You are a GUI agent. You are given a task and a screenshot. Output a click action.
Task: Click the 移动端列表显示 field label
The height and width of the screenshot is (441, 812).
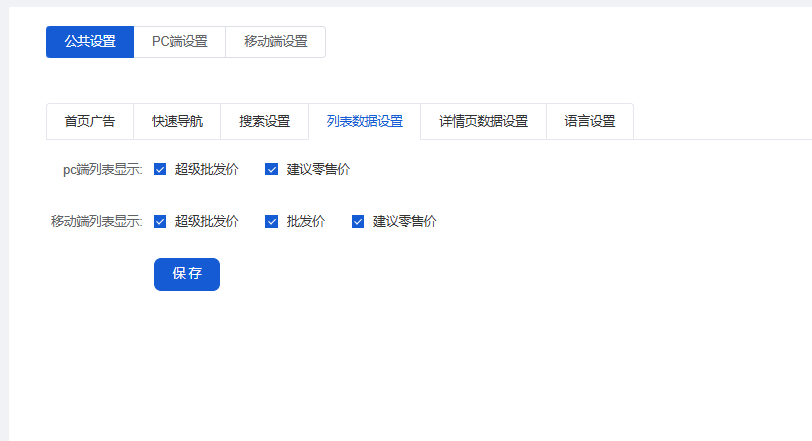(97, 222)
